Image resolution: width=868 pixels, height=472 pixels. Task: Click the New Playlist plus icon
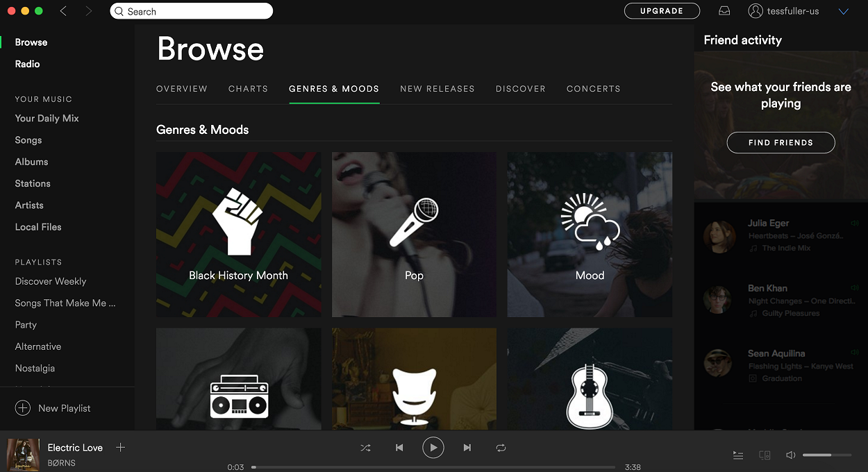point(23,408)
